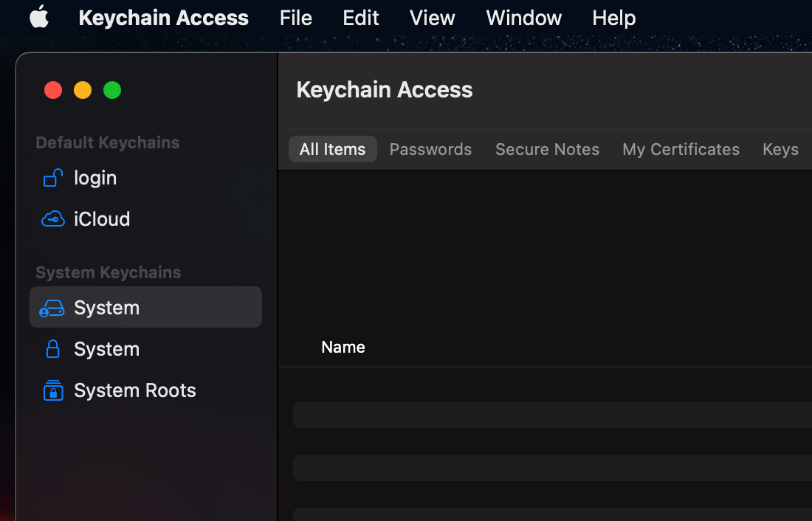Select the Secure Notes tab

click(x=547, y=149)
